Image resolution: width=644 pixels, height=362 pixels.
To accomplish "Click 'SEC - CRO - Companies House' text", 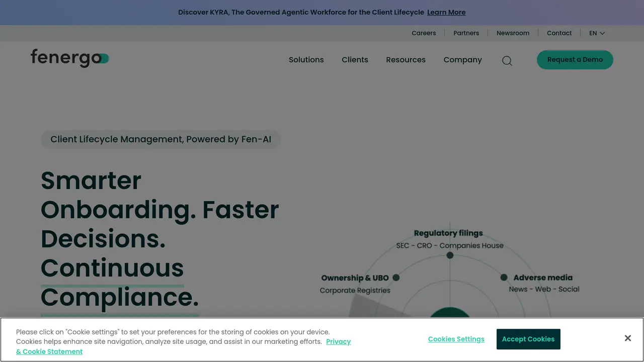I will (450, 245).
